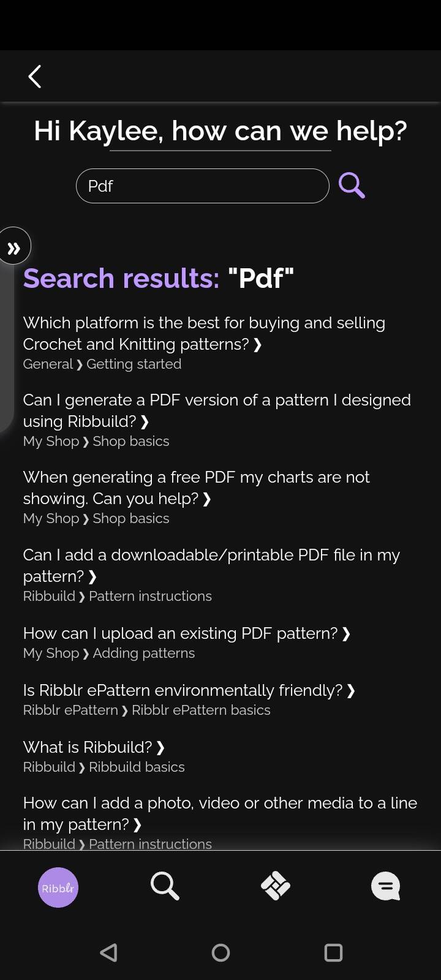
Task: Open best platform for buying patterns article
Action: click(204, 333)
